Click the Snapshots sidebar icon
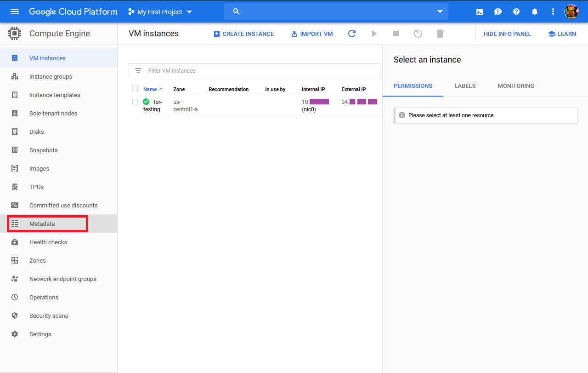 coord(15,150)
